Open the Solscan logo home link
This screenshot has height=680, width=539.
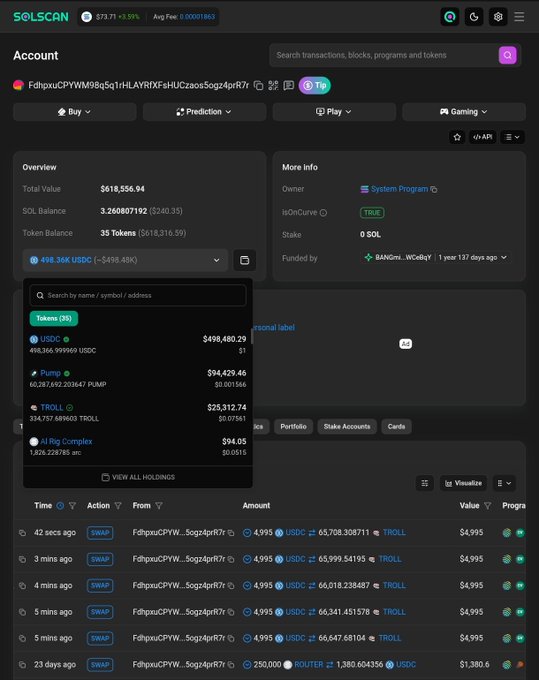(41, 16)
